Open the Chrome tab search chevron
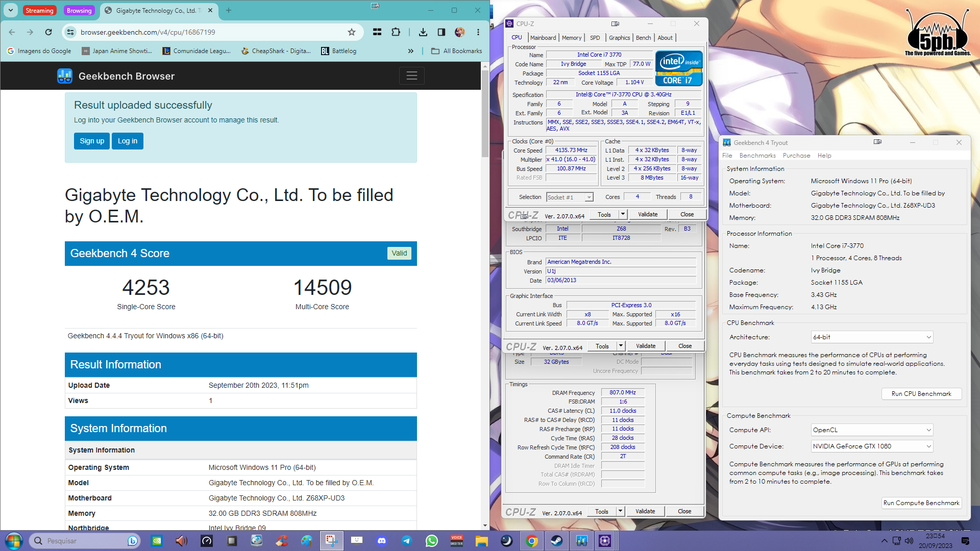The height and width of the screenshot is (551, 980). [11, 10]
